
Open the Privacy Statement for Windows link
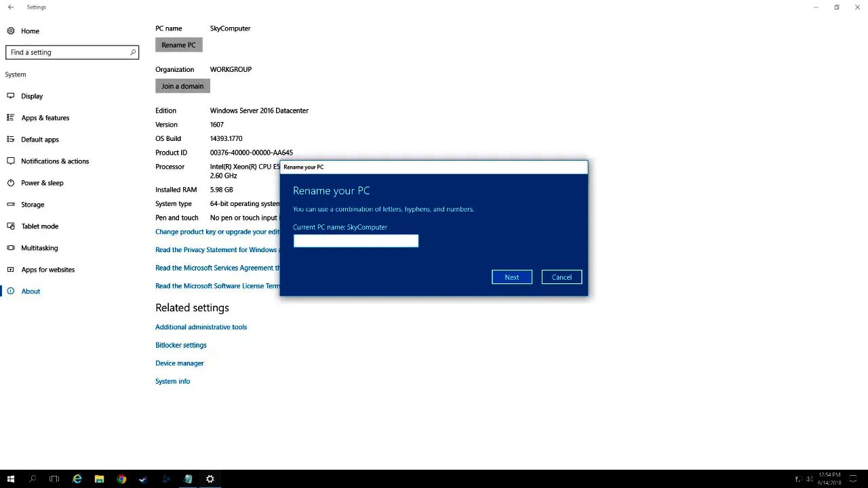[217, 250]
